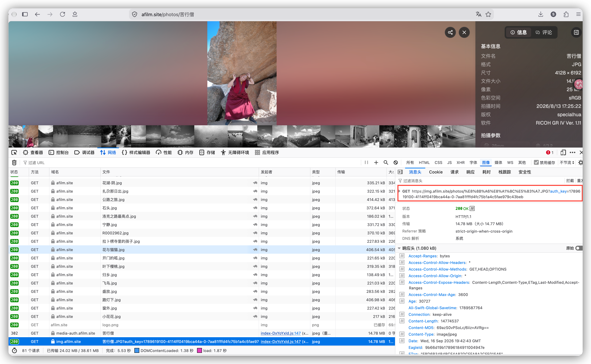
Task: Open the 耗时 timings tab
Action: pos(486,172)
